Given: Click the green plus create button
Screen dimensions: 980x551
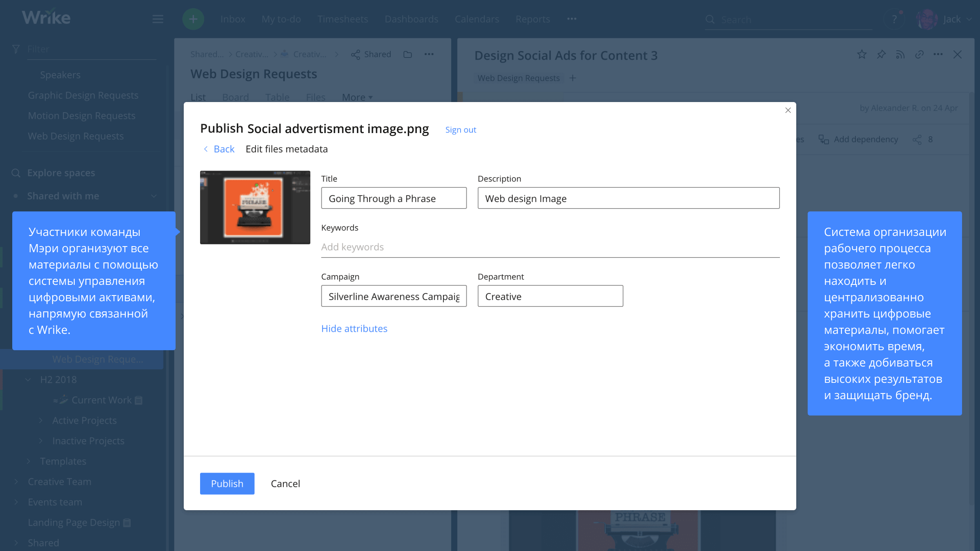Looking at the screenshot, I should click(193, 19).
